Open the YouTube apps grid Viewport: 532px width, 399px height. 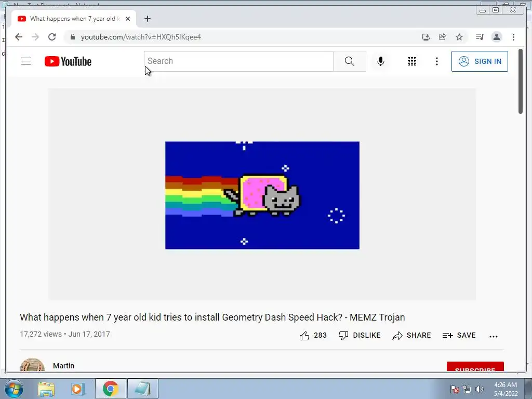point(412,61)
